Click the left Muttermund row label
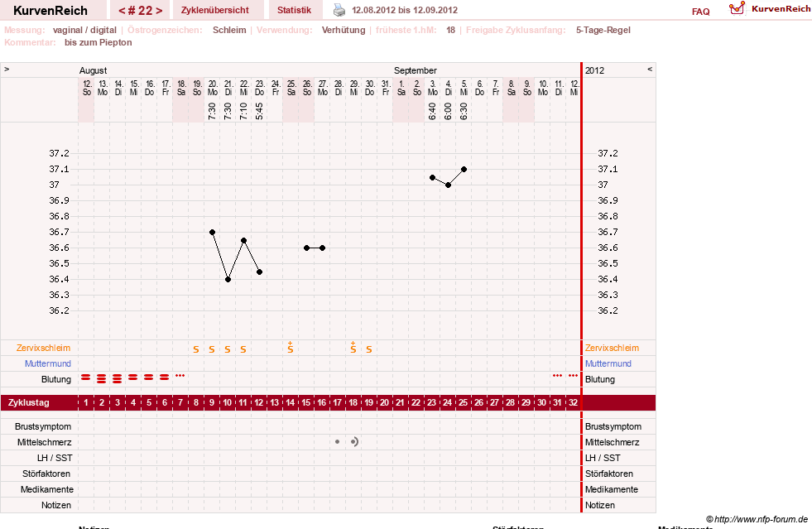This screenshot has width=812, height=529. pos(48,363)
